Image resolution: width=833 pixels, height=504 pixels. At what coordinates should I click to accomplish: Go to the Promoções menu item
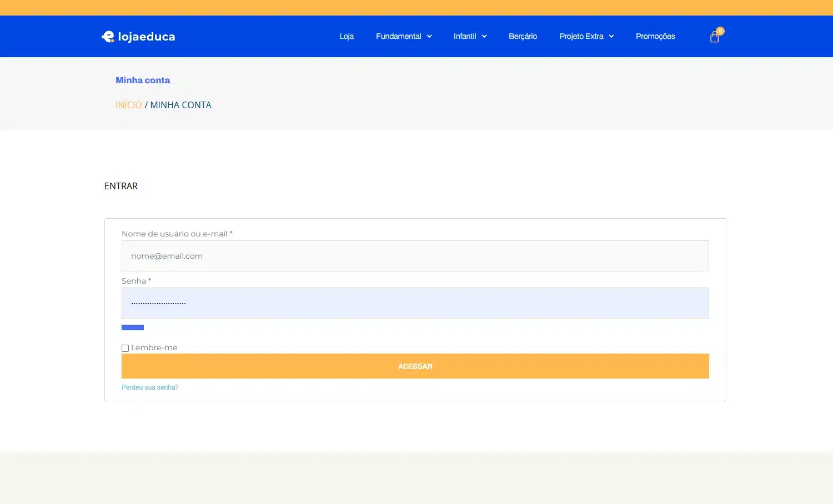pyautogui.click(x=655, y=36)
